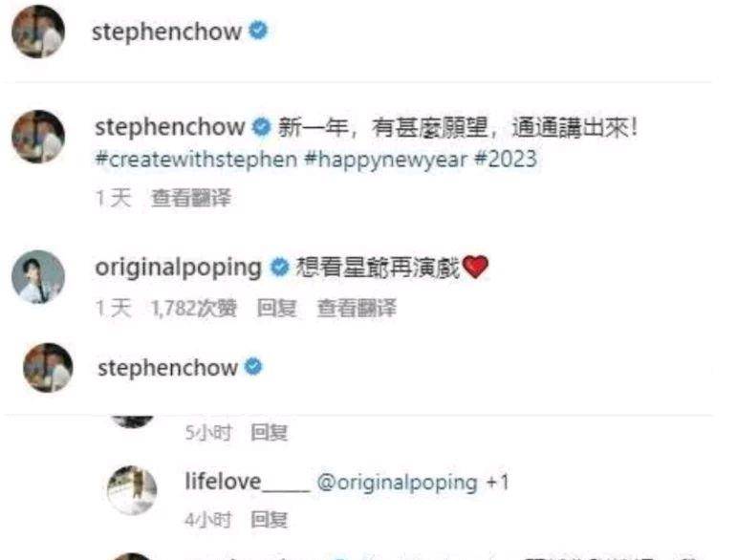Click 回复 under originalpoping's comment
This screenshot has height=560, width=737.
[277, 309]
